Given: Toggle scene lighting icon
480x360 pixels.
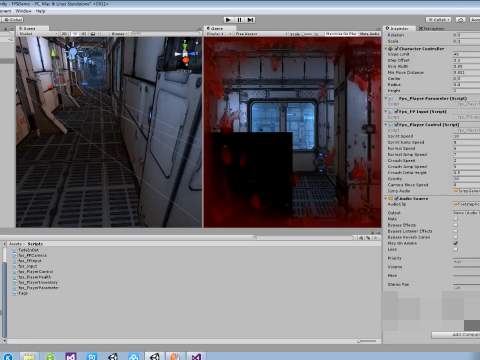Looking at the screenshot, I should 75,34.
